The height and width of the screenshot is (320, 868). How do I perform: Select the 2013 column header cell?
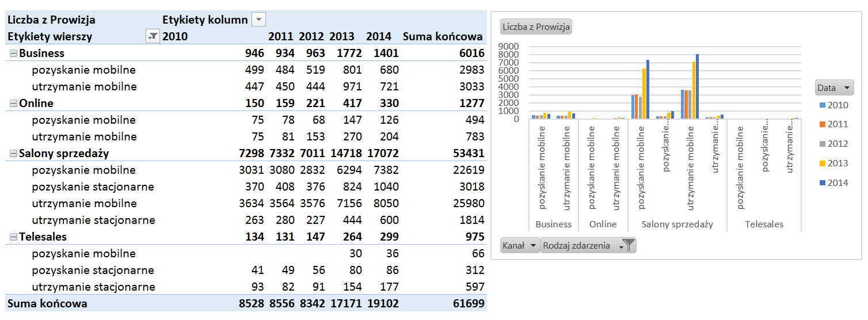click(x=343, y=36)
